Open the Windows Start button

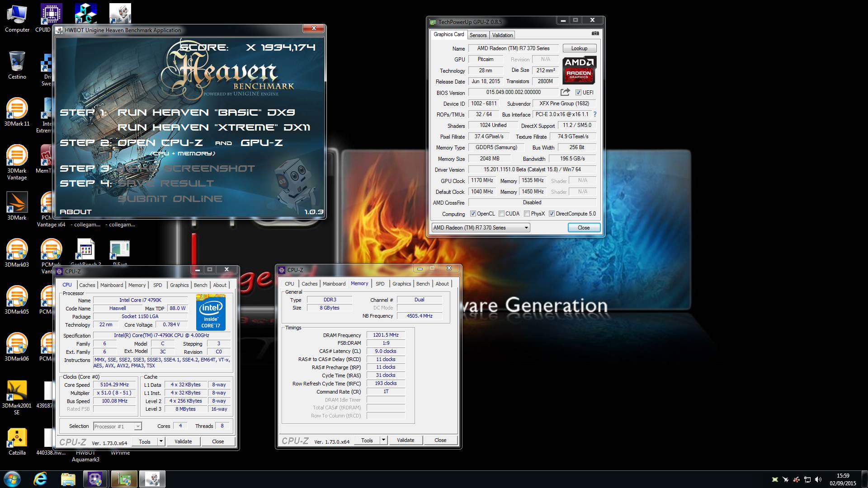pos(12,479)
